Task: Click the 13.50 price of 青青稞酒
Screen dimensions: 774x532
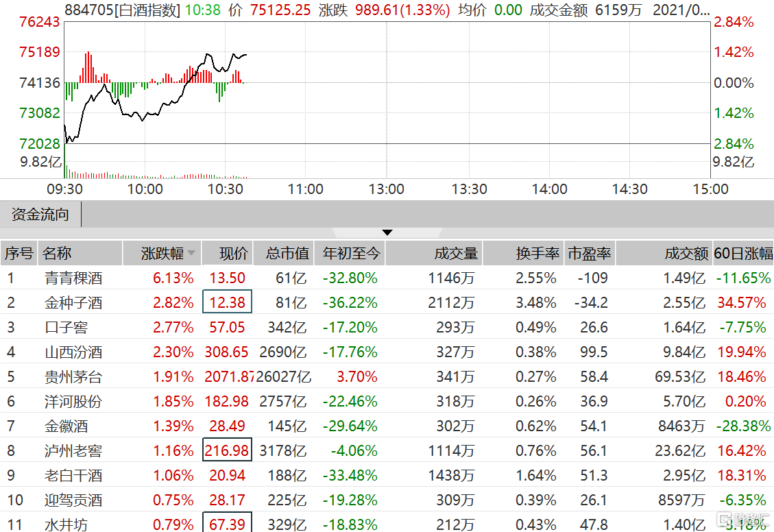Action: coord(227,278)
